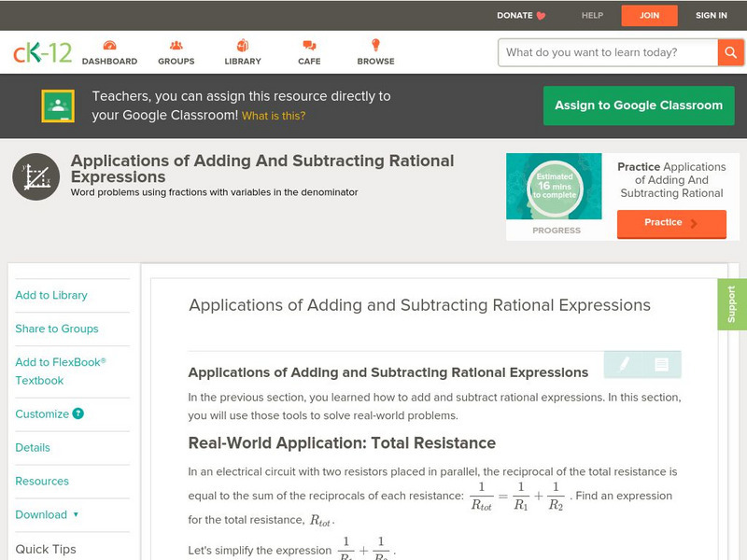
Task: Click the orange search magnifier button
Action: (730, 52)
